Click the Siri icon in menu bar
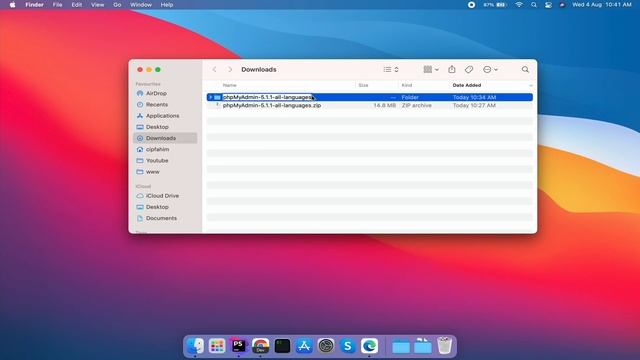640x360 pixels. (562, 5)
